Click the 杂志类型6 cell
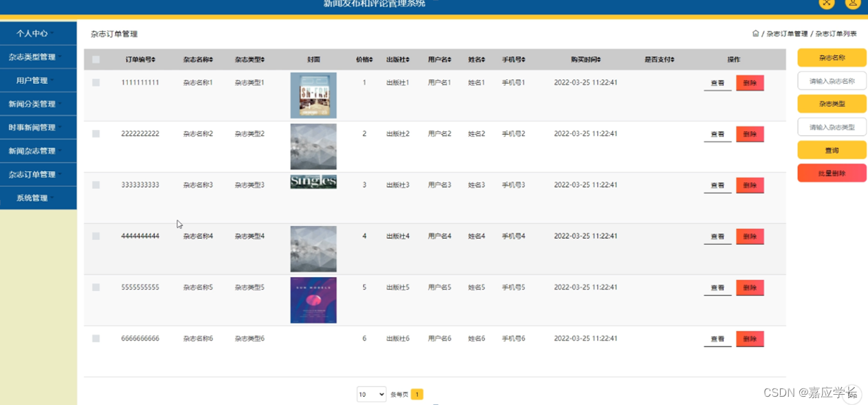868x405 pixels. coord(249,338)
